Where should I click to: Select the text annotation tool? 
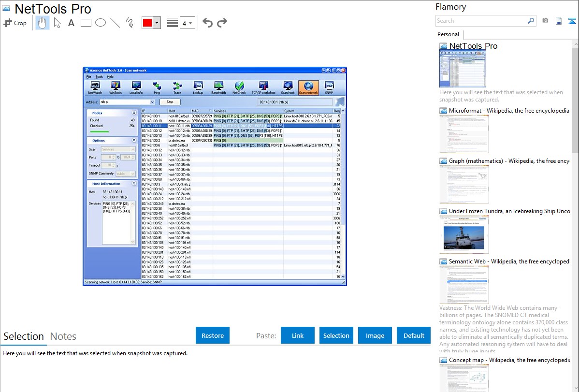71,23
